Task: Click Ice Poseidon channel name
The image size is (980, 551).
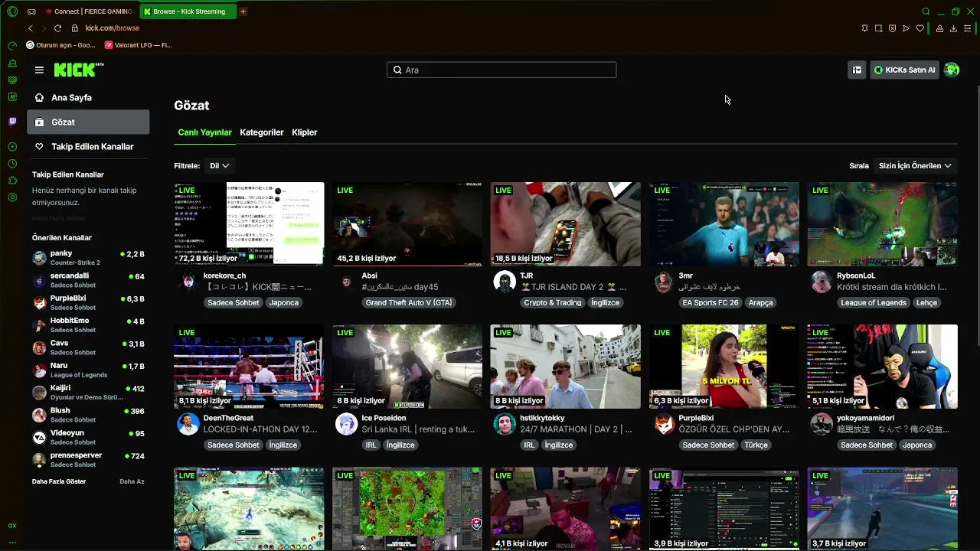Action: (384, 418)
